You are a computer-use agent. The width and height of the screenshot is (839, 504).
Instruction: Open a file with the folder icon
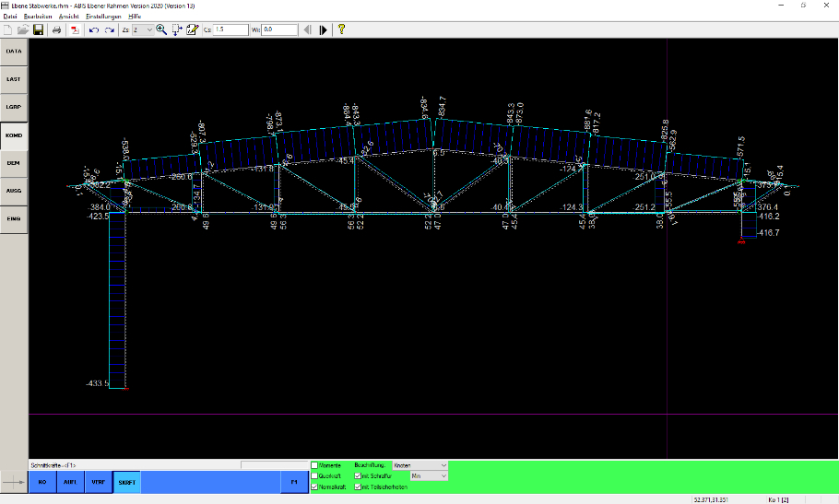[22, 29]
